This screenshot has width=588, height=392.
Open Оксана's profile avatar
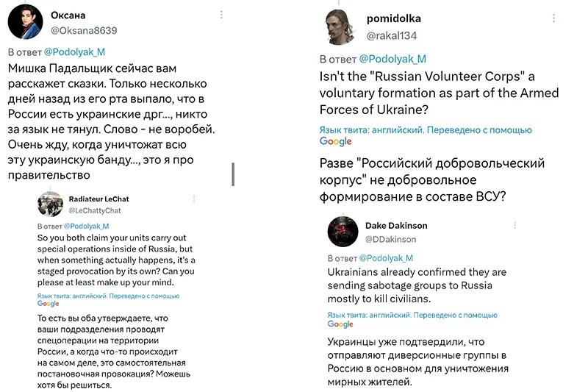click(x=25, y=22)
